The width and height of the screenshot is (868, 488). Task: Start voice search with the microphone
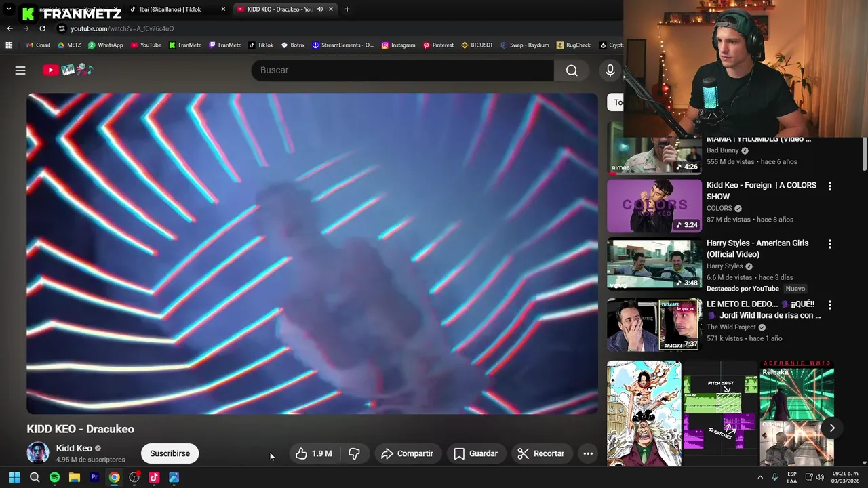point(610,70)
